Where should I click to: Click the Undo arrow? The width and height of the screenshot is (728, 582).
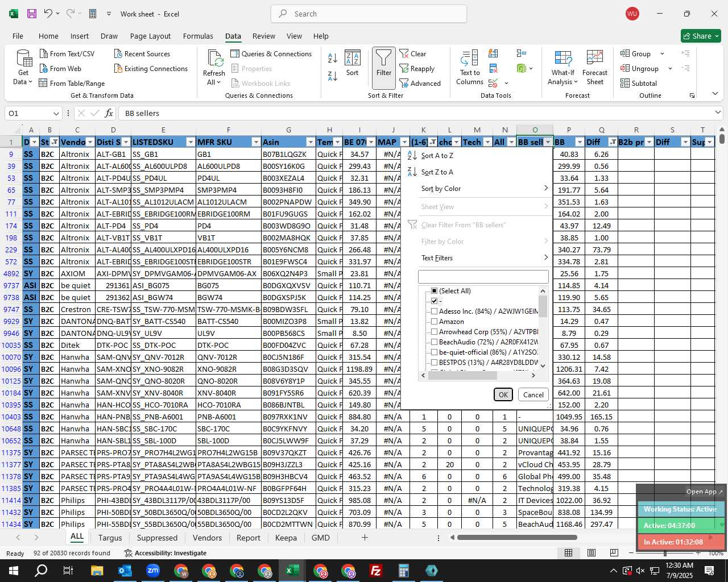48,14
